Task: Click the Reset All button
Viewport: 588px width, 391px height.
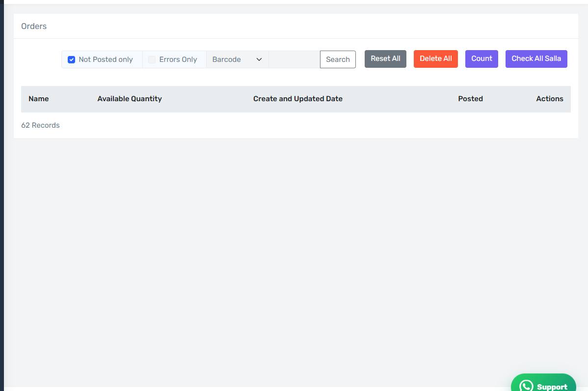Action: (385, 59)
